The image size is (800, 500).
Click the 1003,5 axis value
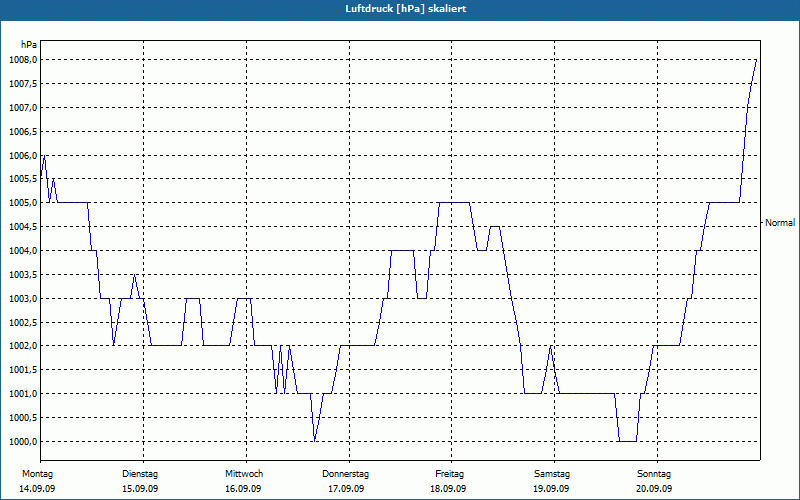tap(23, 275)
